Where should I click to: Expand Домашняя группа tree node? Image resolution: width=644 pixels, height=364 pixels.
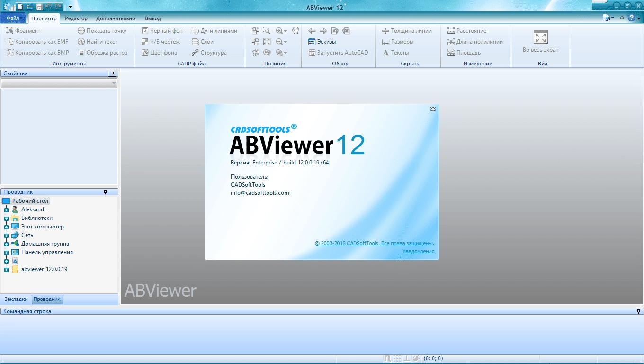(6, 244)
